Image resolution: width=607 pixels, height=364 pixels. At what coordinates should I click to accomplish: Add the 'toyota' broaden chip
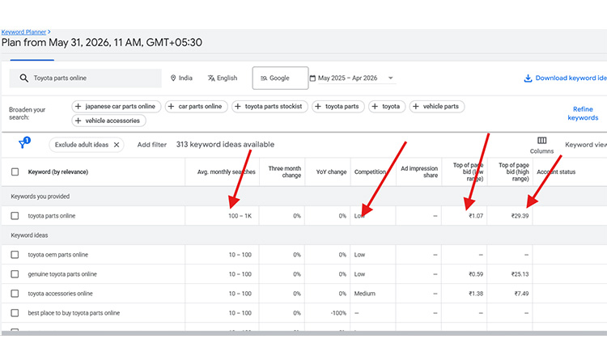[x=387, y=107]
